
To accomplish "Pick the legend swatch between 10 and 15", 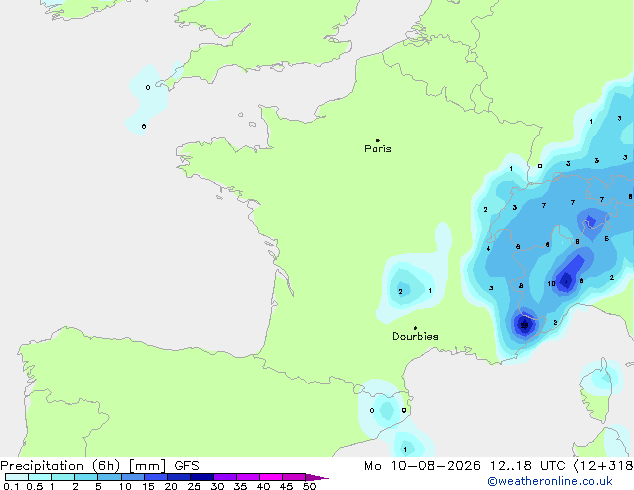I will [133, 477].
